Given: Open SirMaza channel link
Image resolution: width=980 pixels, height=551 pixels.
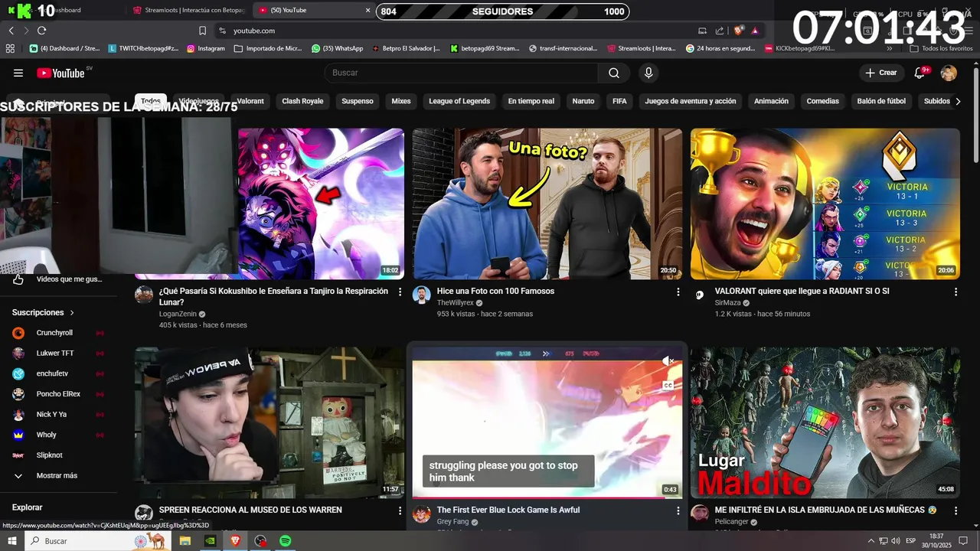Looking at the screenshot, I should pyautogui.click(x=728, y=303).
